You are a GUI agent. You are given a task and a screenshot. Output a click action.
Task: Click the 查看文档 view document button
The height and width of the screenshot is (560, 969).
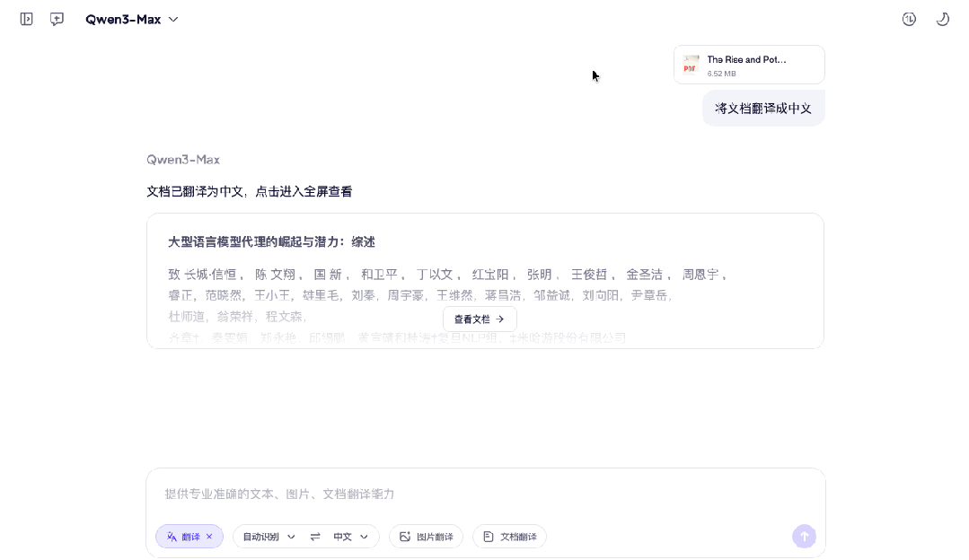point(480,319)
